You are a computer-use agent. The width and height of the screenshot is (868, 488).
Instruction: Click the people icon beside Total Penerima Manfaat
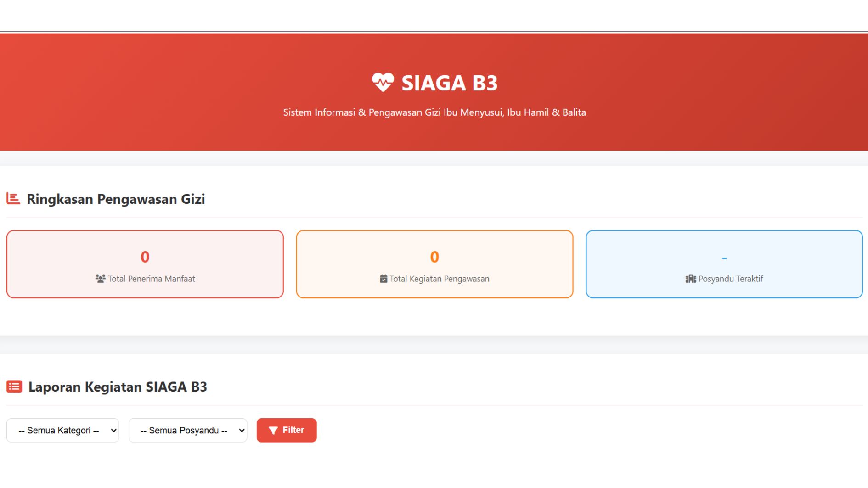click(100, 279)
